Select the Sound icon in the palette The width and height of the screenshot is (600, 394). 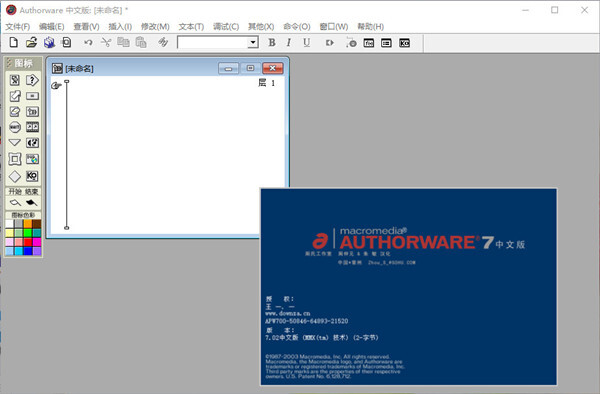33,143
